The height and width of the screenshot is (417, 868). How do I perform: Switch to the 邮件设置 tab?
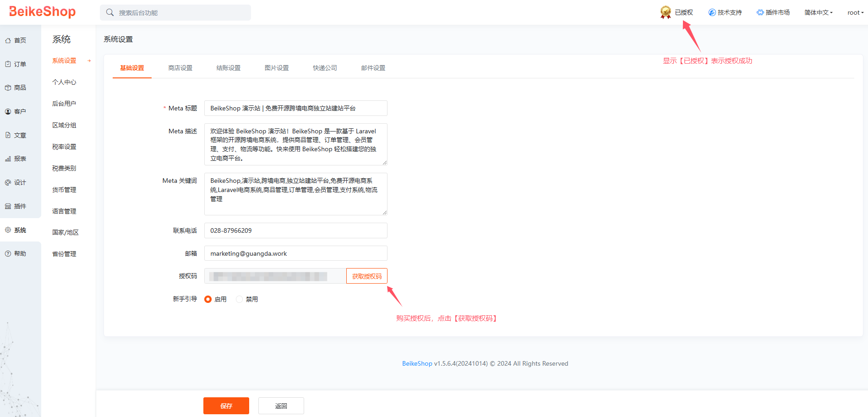tap(373, 68)
